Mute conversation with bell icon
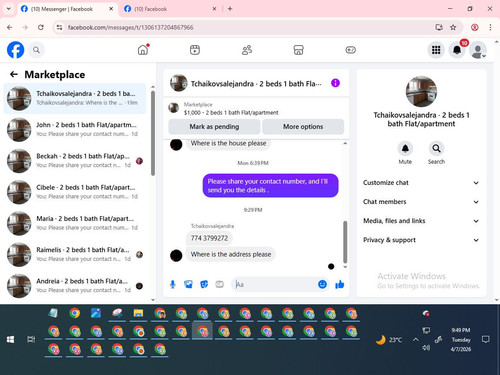Image resolution: width=500 pixels, height=375 pixels. pyautogui.click(x=405, y=148)
